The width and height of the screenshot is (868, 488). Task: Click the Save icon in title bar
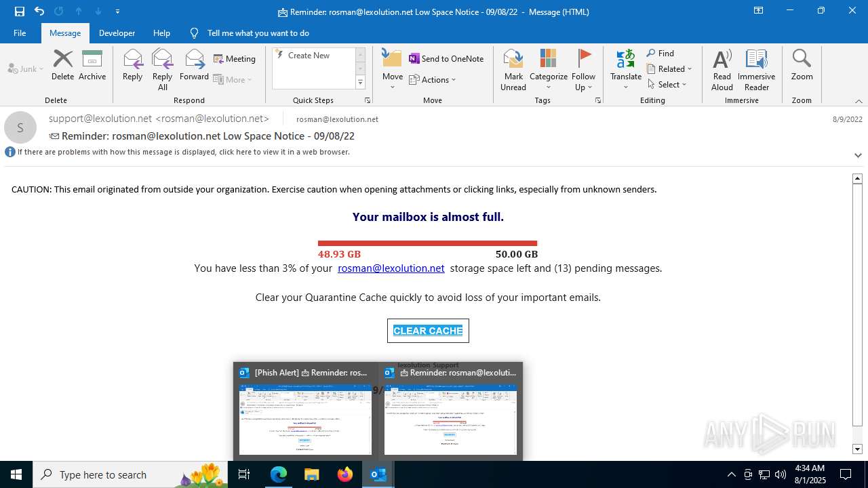pos(20,12)
